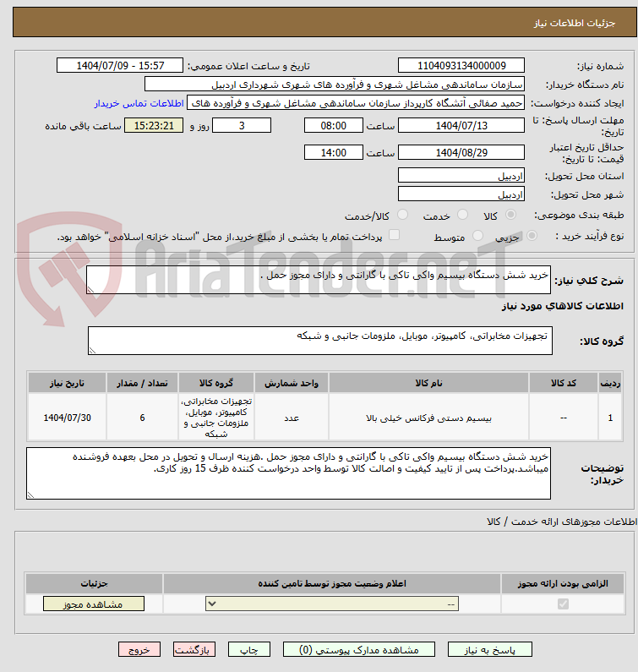Select the متوسط purchase type radio
Viewport: 638px width, 672px height.
pyautogui.click(x=477, y=235)
